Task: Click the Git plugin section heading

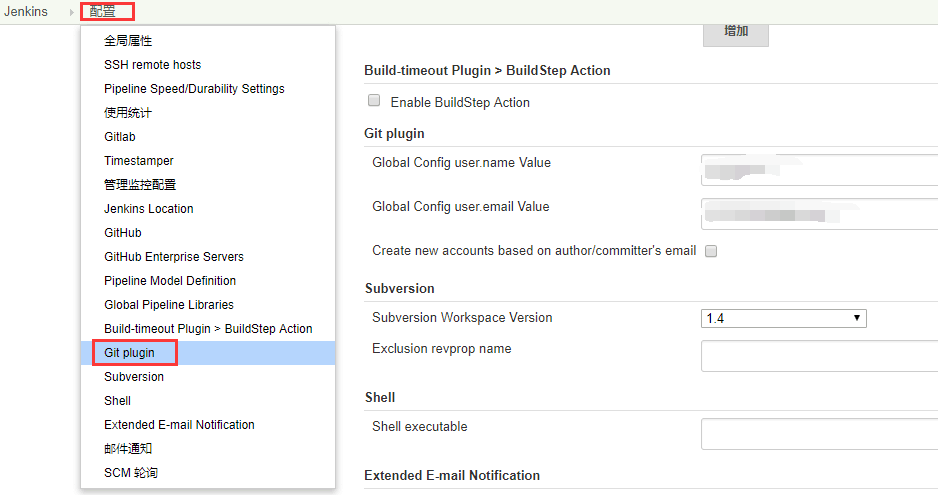Action: coord(394,133)
